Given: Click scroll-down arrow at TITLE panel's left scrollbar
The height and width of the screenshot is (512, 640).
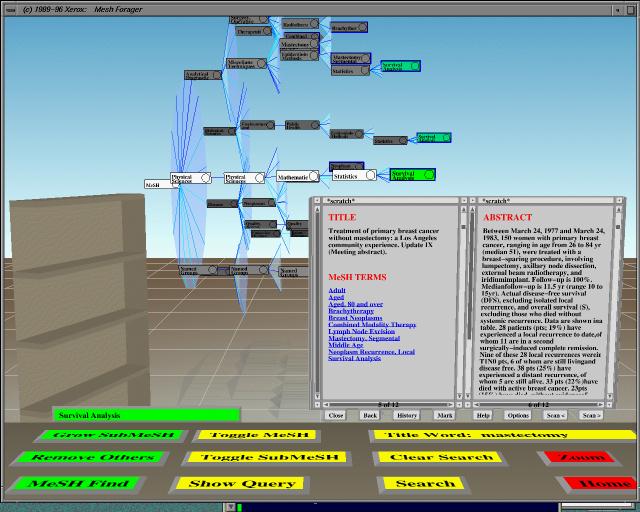Looking at the screenshot, I should point(317,396).
